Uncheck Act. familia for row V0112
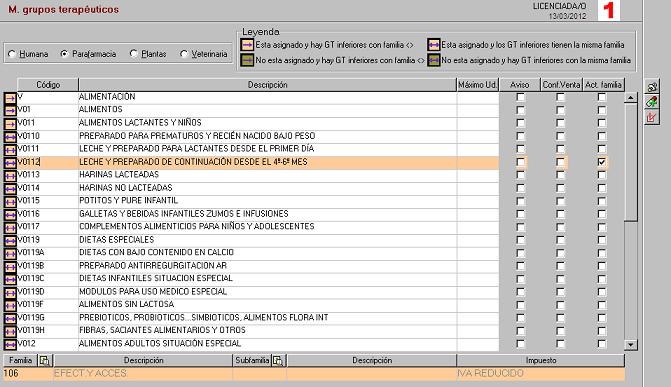The image size is (671, 387). [x=602, y=162]
